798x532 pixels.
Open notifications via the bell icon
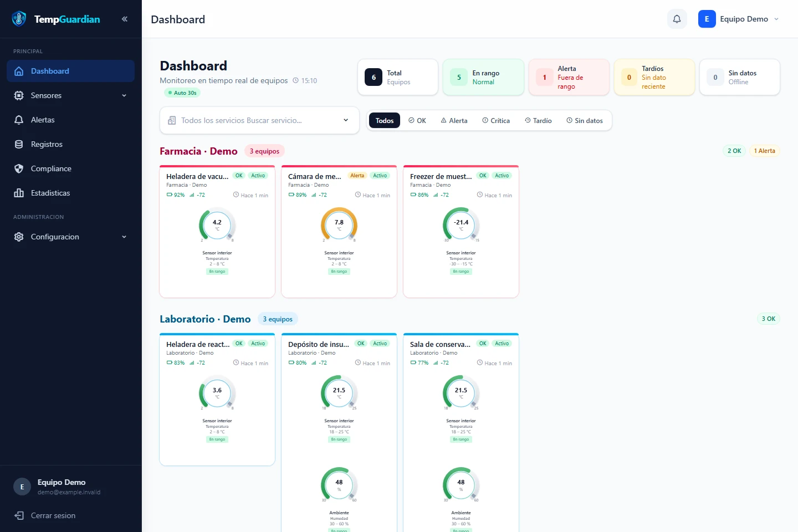(677, 19)
